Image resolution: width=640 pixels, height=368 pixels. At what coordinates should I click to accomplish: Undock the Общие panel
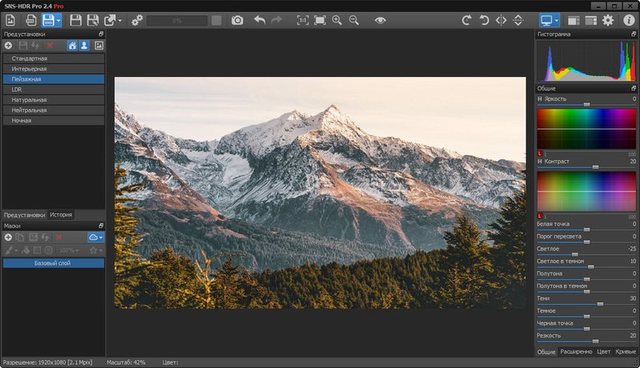point(633,88)
